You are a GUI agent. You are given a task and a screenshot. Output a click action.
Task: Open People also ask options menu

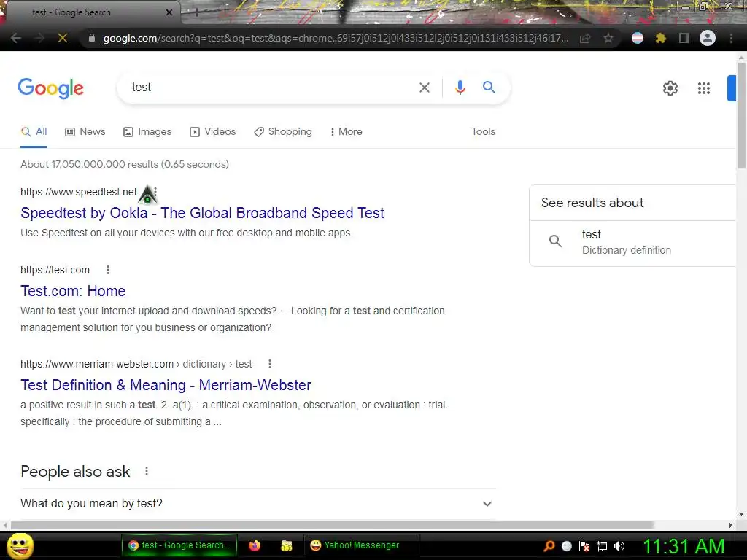pyautogui.click(x=147, y=472)
